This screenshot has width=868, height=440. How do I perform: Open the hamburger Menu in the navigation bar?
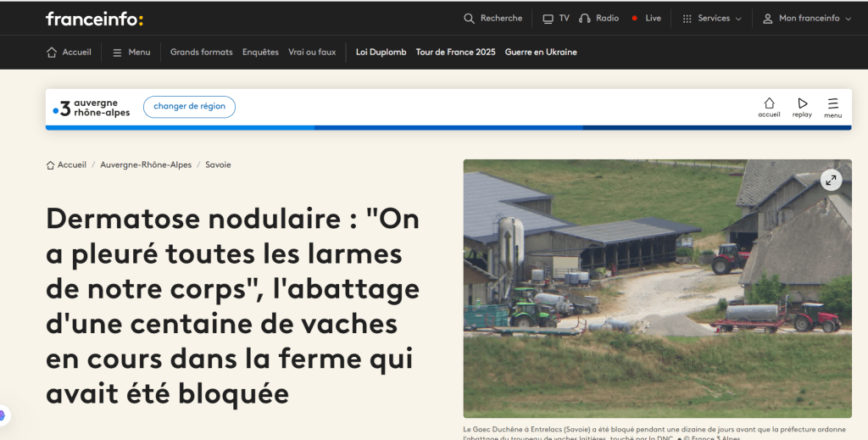pos(131,53)
